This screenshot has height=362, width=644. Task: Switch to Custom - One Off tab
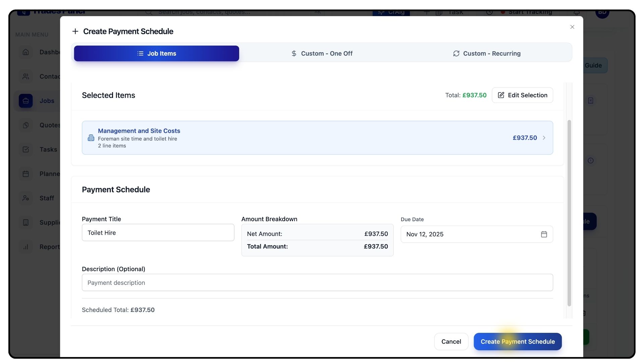(322, 54)
